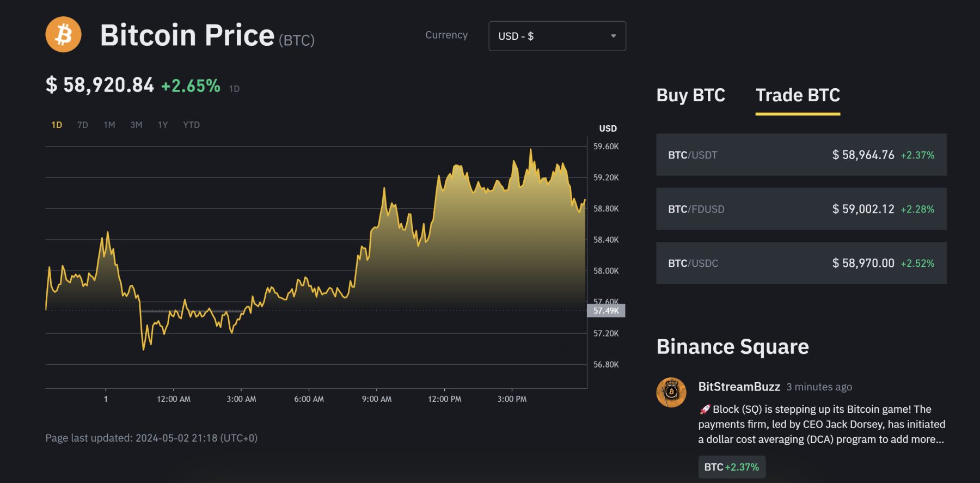Select the YTD chart range
The width and height of the screenshot is (980, 483).
[x=191, y=125]
